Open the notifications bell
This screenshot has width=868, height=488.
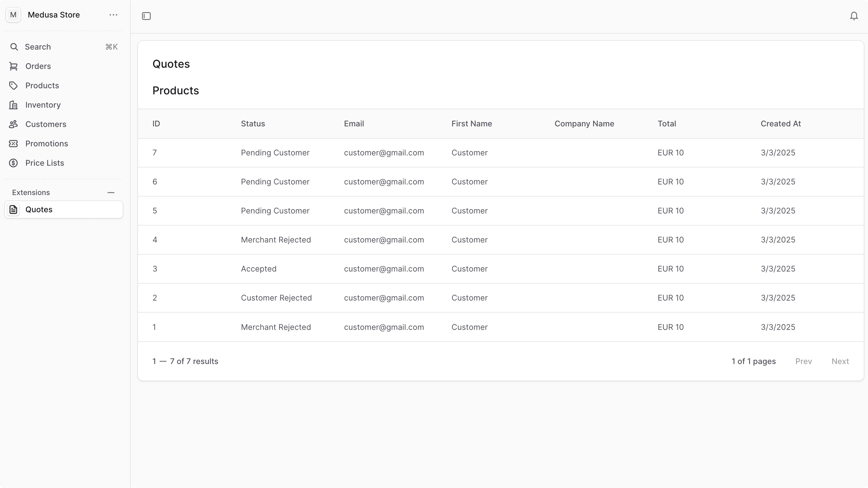[x=854, y=15]
